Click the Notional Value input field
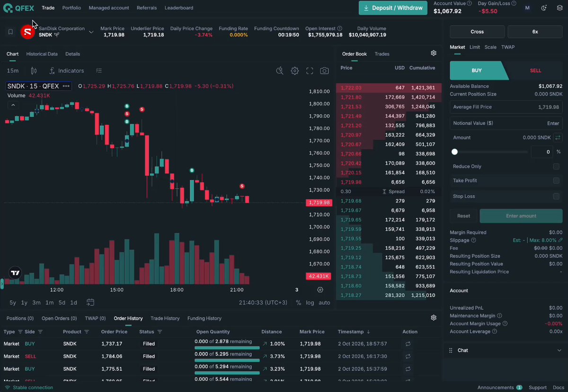The height and width of the screenshot is (392, 568). coord(506,123)
